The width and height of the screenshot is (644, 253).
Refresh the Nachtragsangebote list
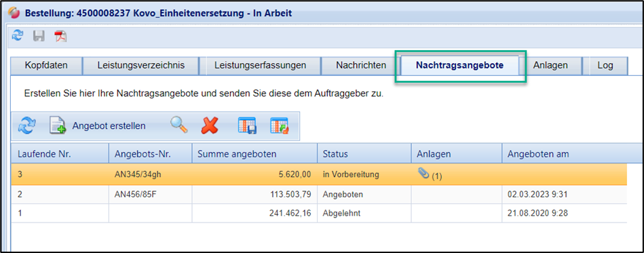(x=27, y=125)
